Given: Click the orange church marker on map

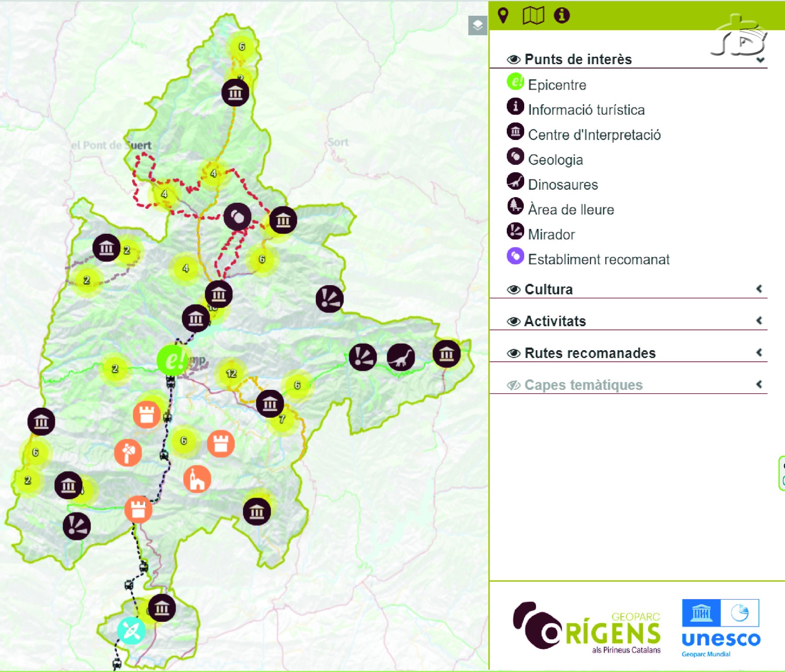Looking at the screenshot, I should click(x=197, y=479).
